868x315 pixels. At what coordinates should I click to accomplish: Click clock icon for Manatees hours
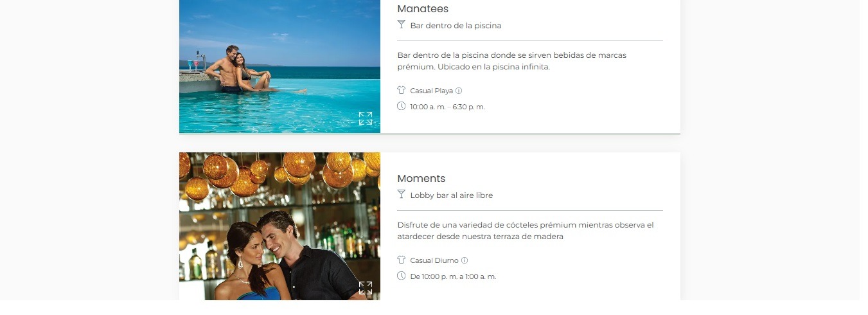pyautogui.click(x=402, y=106)
